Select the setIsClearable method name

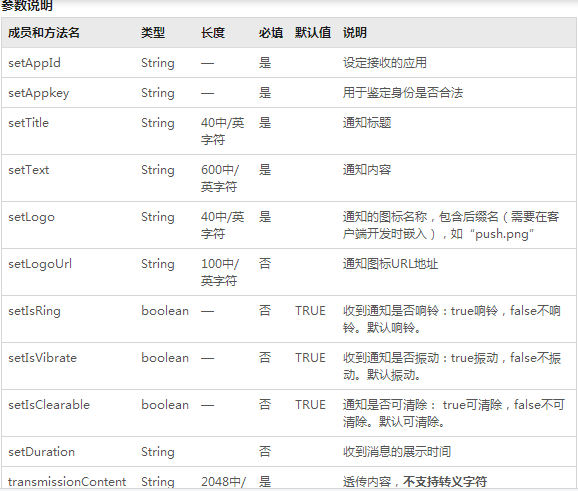tap(49, 405)
